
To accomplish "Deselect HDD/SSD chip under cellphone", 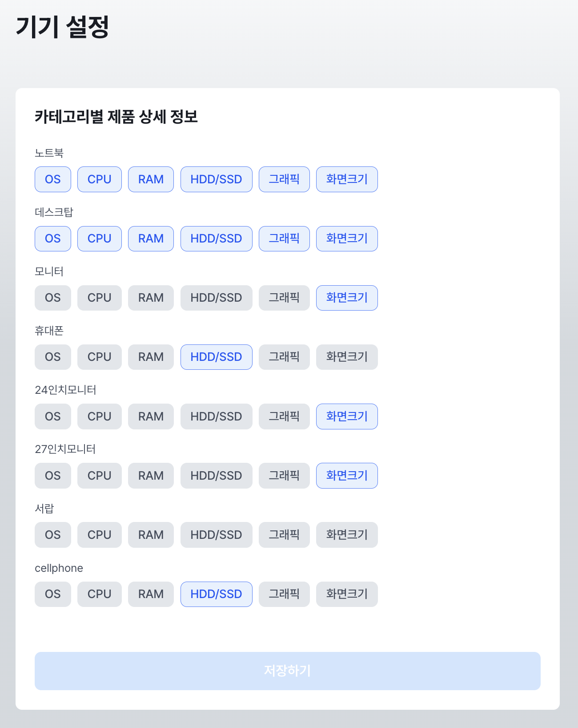I will [216, 594].
